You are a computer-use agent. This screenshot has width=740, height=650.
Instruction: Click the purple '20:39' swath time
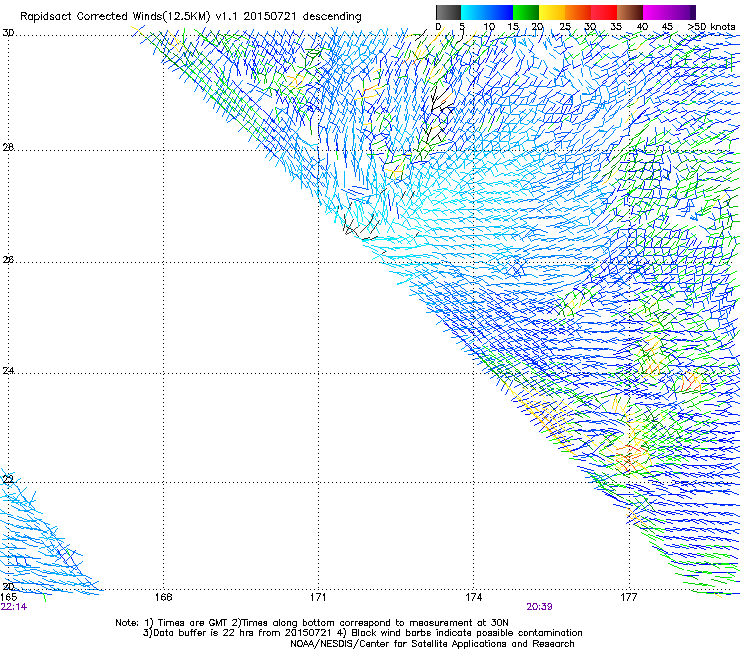tap(539, 607)
